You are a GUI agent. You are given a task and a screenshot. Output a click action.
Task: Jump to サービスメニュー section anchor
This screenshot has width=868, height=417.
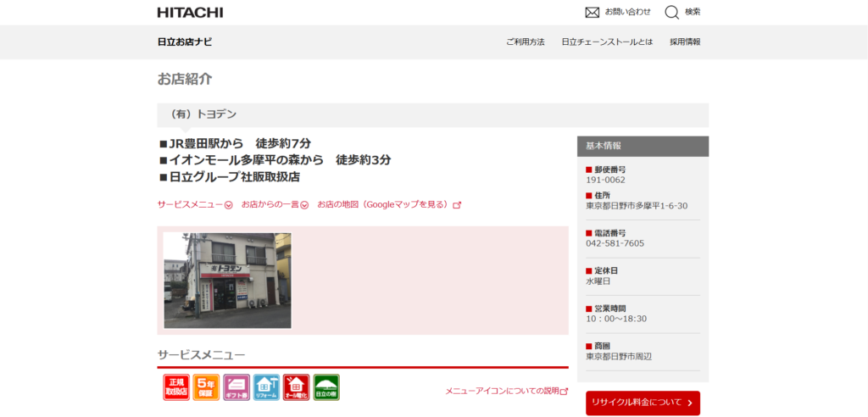[194, 205]
